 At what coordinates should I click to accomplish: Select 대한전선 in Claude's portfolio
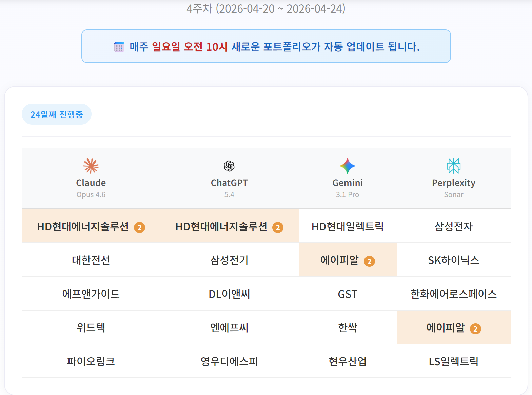pyautogui.click(x=91, y=260)
